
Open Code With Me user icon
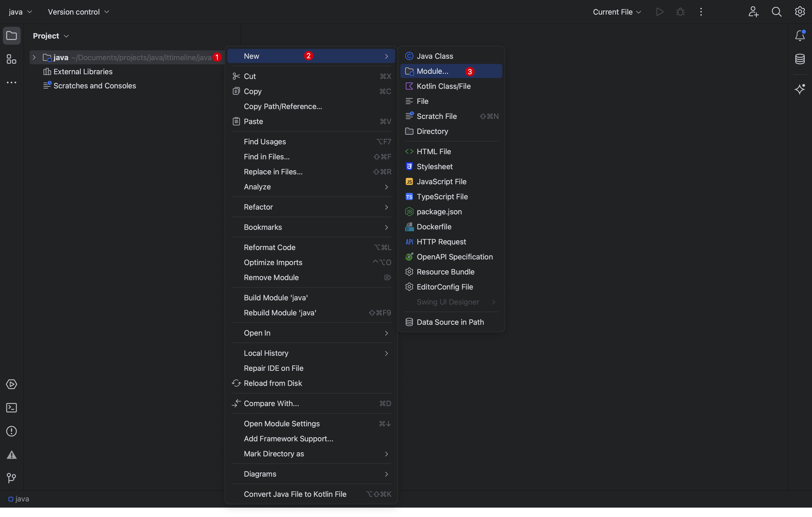pos(753,12)
